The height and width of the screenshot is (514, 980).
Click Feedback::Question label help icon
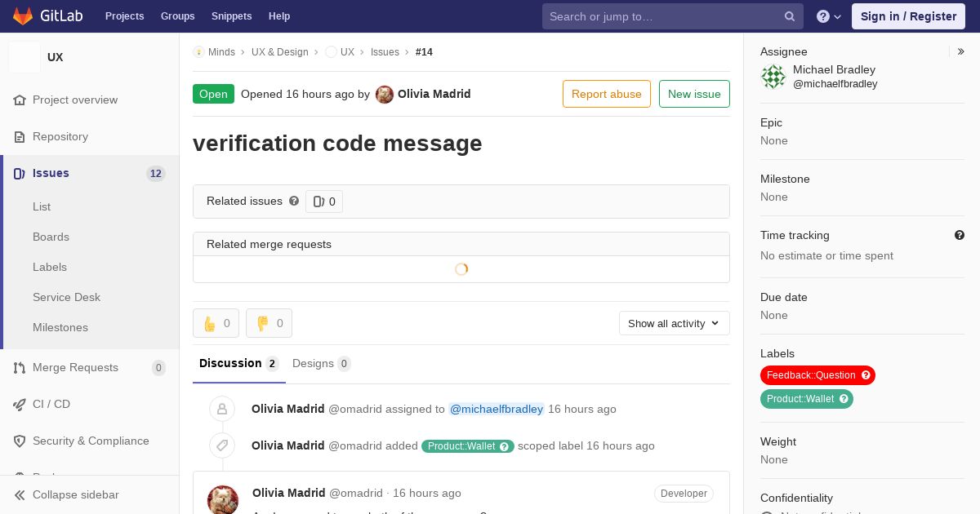pos(866,375)
